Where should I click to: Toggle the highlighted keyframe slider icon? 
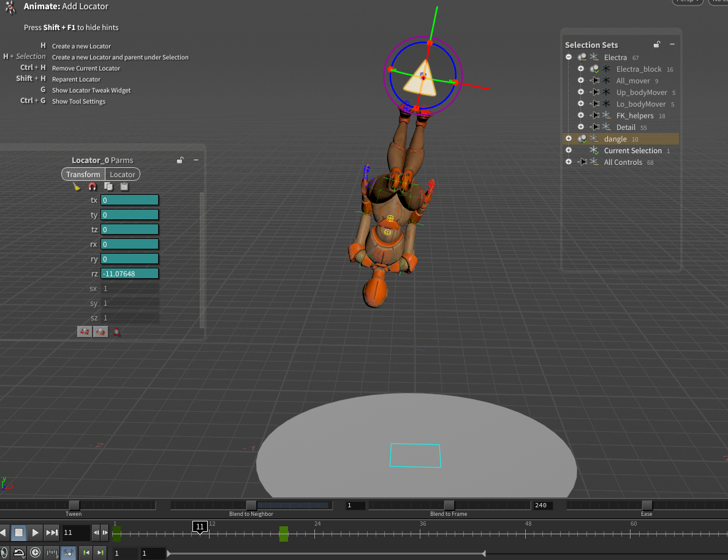tap(68, 553)
